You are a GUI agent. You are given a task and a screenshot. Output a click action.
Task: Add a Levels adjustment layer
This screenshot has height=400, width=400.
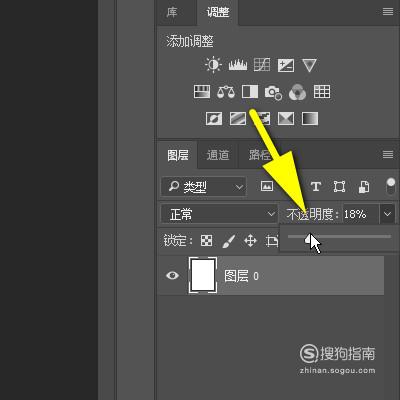point(238,65)
